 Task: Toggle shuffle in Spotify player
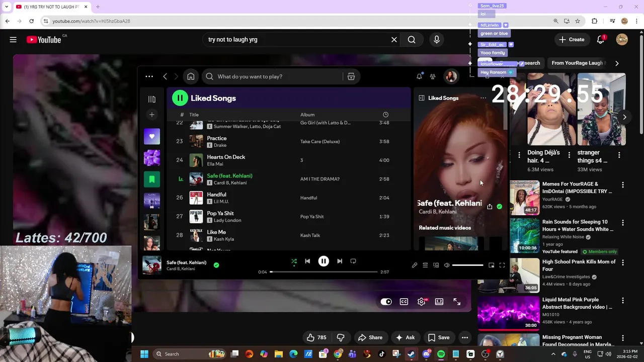coord(294,261)
